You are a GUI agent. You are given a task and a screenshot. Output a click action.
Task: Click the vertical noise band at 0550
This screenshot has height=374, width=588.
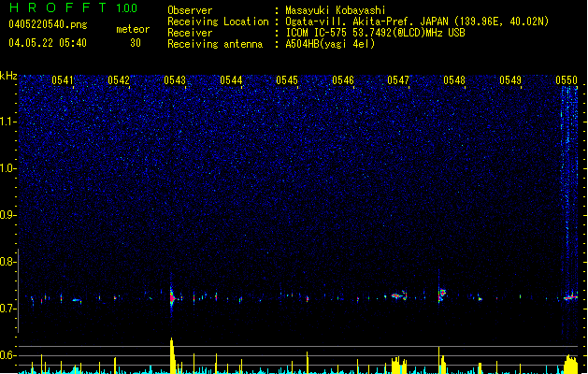pyautogui.click(x=569, y=210)
